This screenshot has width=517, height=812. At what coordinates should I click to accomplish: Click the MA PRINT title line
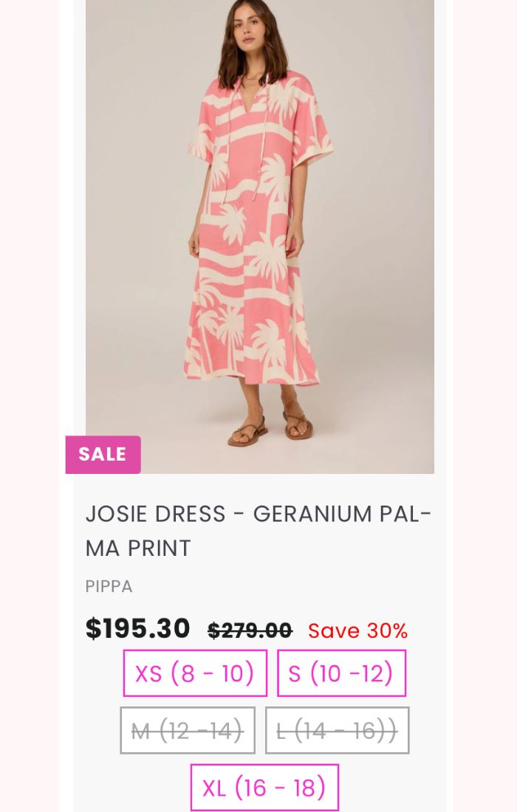pos(138,548)
